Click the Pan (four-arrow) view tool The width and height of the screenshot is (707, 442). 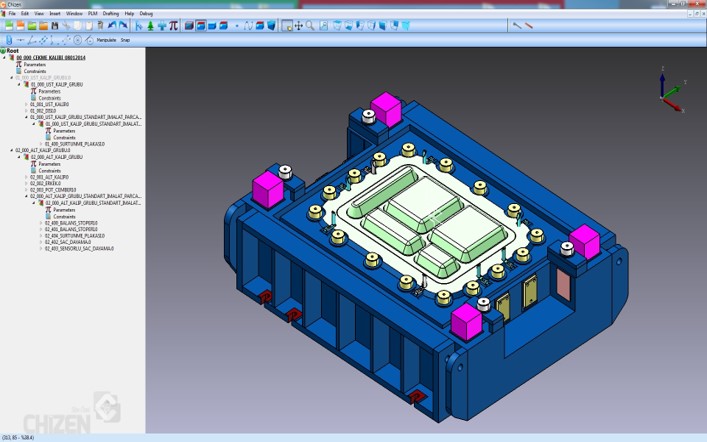298,26
